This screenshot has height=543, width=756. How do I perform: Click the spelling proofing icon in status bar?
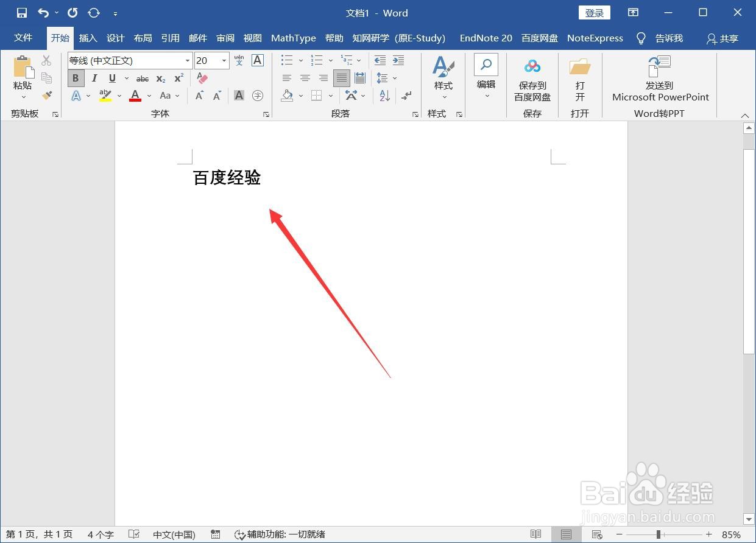[x=134, y=534]
